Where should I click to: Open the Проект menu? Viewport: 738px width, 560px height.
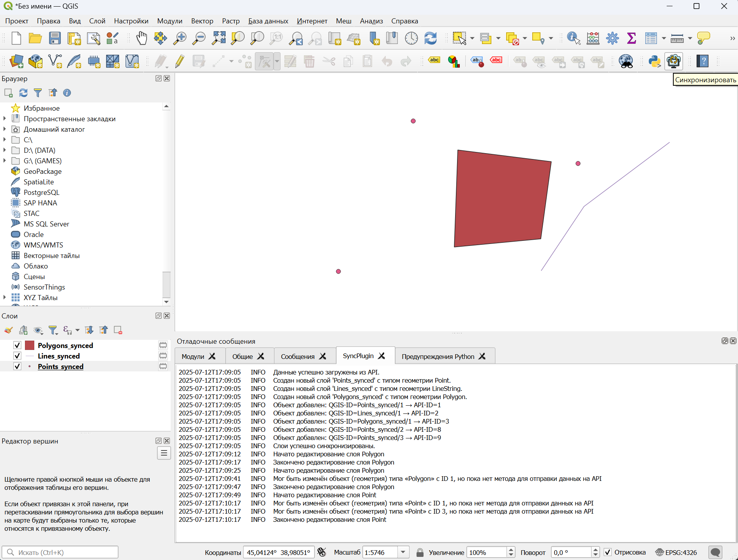pos(17,21)
